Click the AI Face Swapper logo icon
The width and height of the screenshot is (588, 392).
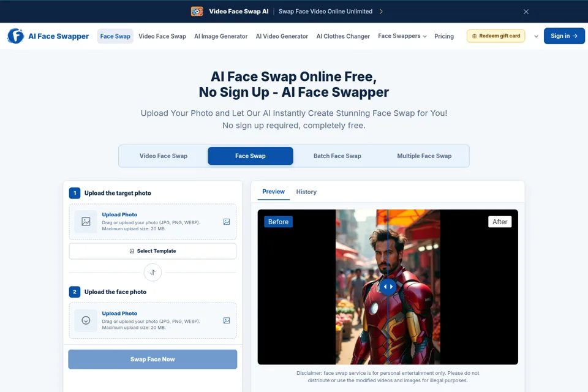pos(16,36)
